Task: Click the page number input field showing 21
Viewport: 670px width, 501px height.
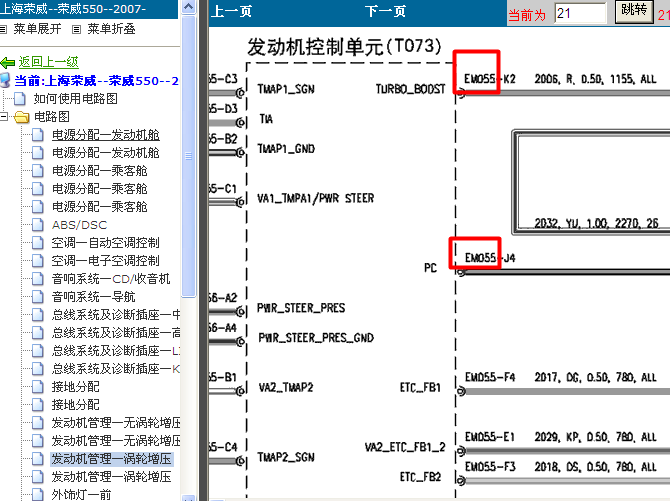Action: tap(580, 13)
